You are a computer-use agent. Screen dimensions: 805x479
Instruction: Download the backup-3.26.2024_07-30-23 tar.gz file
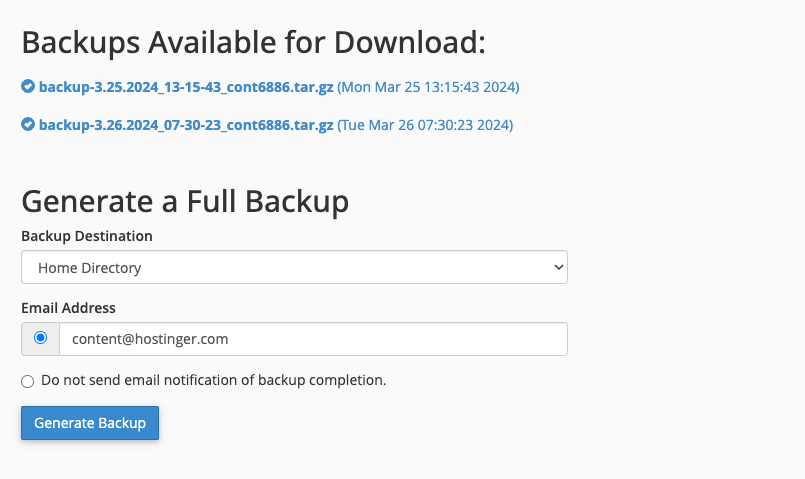click(x=185, y=125)
